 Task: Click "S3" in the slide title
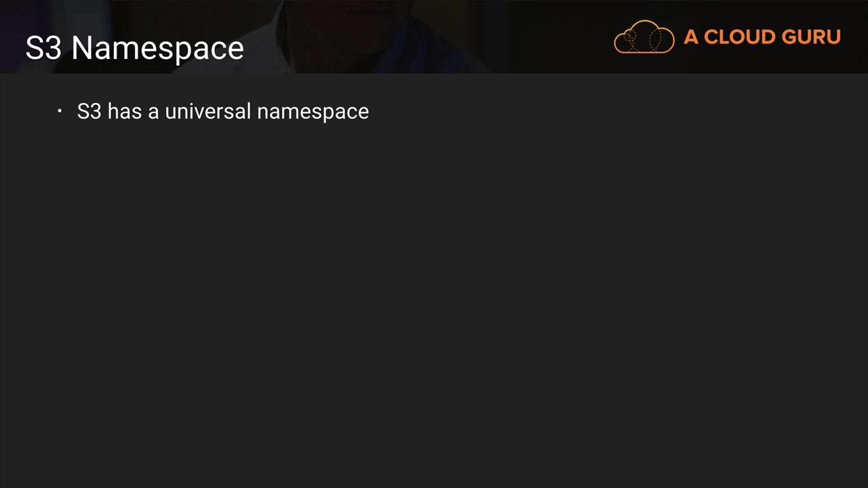click(x=43, y=48)
